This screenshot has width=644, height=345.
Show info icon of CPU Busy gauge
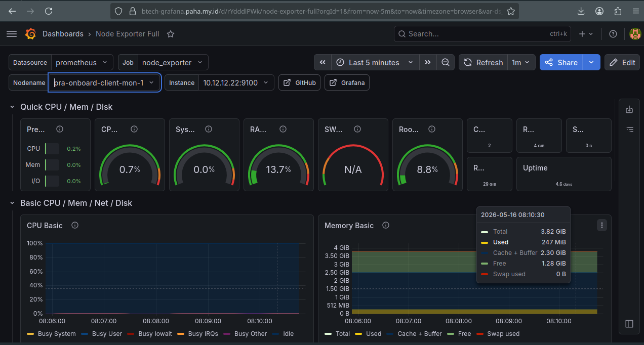[x=134, y=130]
